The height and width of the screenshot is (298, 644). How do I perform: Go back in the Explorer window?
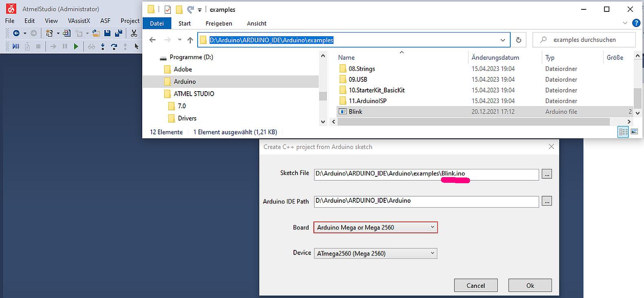(152, 40)
